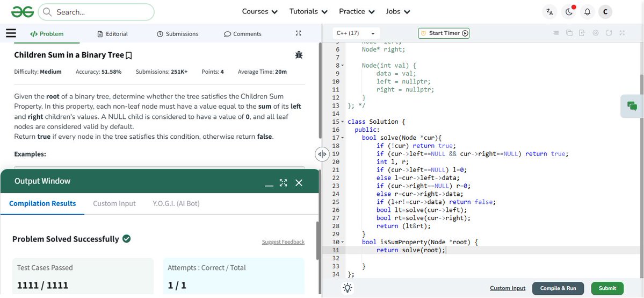644x298 pixels.
Task: Select the Compilation Results tab
Action: (42, 203)
